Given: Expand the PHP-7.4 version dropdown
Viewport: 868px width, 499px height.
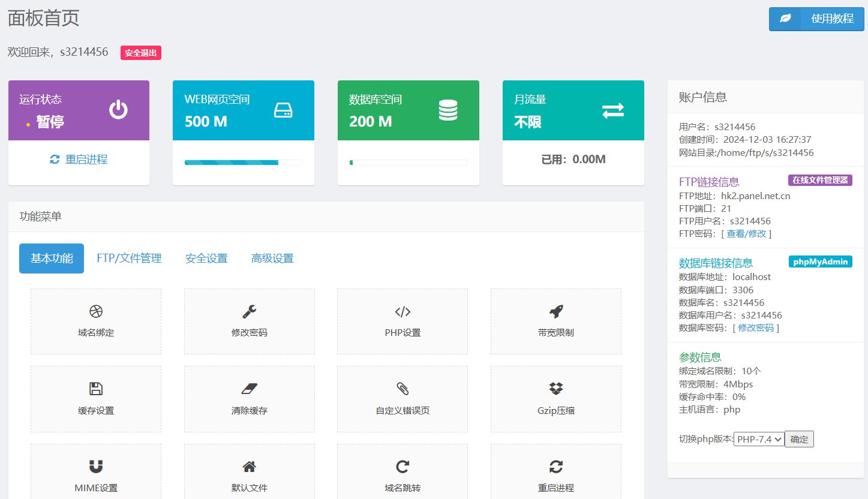Looking at the screenshot, I should coord(759,439).
